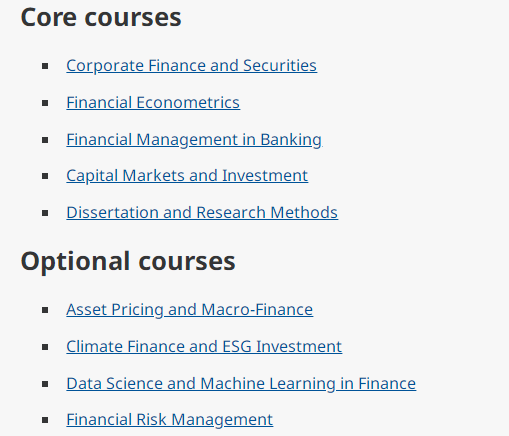The image size is (509, 436).
Task: Open the Corporate Finance and Securities link
Action: (191, 66)
